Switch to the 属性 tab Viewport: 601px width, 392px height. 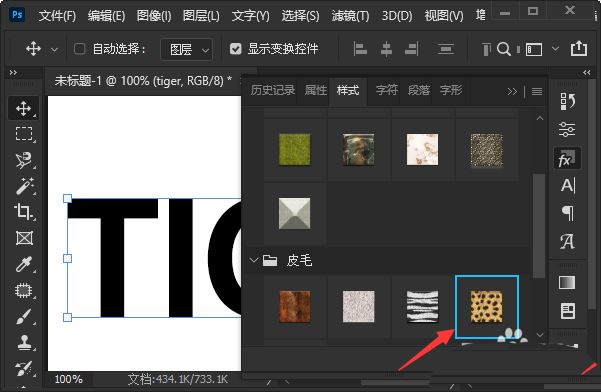coord(316,90)
